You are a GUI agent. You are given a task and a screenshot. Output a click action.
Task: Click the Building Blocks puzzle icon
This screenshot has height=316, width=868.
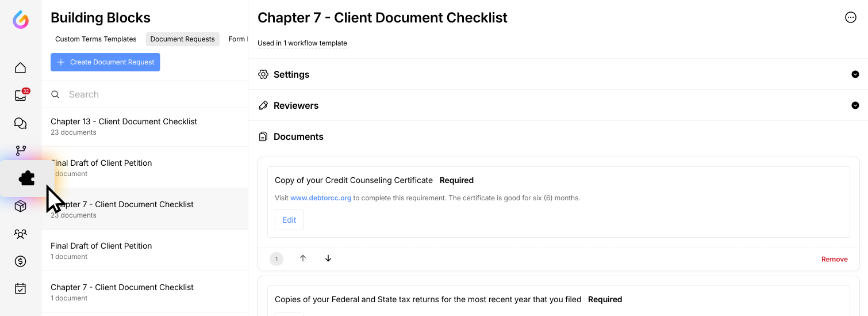point(26,178)
